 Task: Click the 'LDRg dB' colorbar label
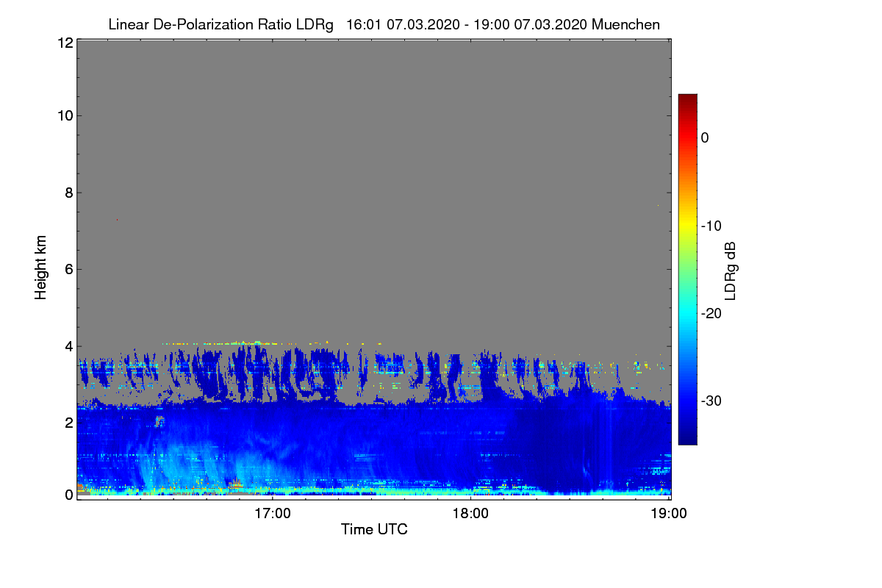[x=730, y=270]
